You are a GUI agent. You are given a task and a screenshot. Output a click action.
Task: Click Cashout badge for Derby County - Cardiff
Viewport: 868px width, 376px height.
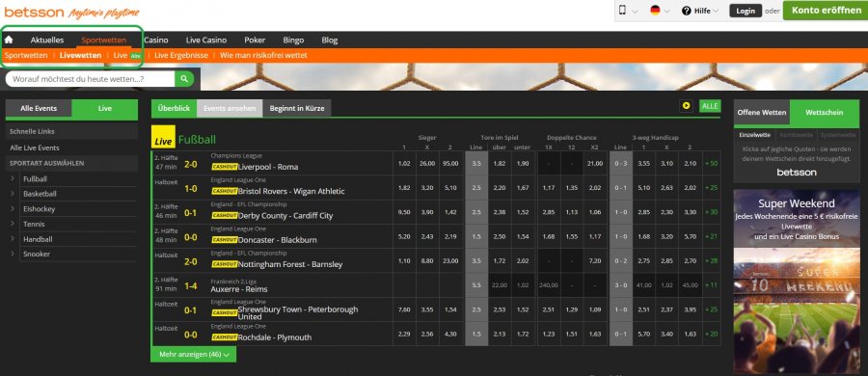(x=225, y=215)
